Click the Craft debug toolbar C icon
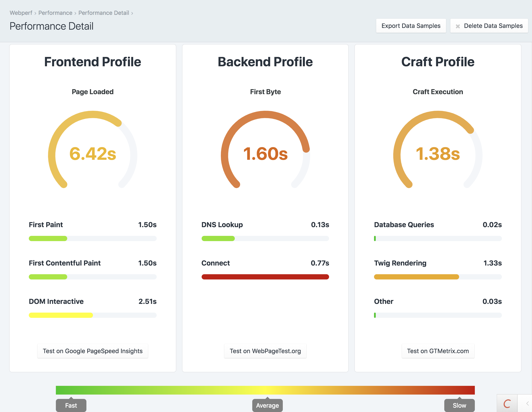532x412 pixels. (x=507, y=404)
